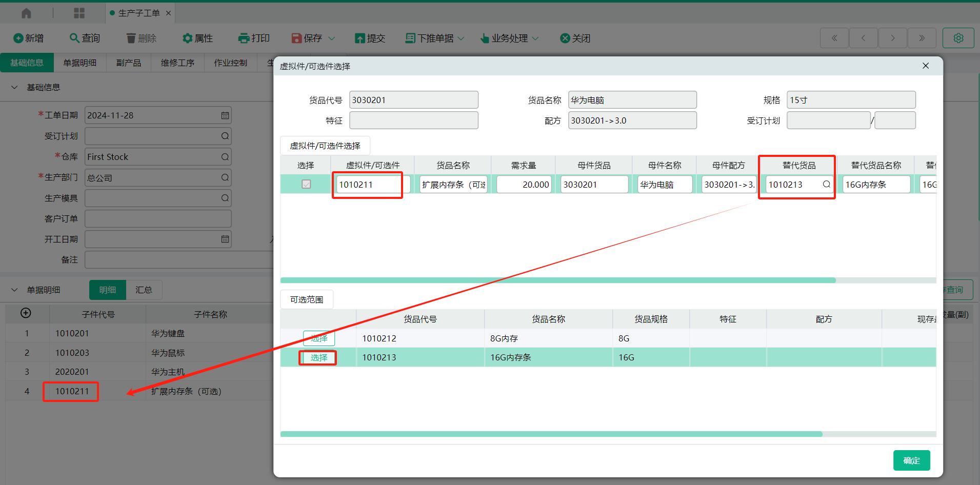This screenshot has width=980, height=485.
Task: Switch to the 副产品 tab
Action: tap(129, 63)
